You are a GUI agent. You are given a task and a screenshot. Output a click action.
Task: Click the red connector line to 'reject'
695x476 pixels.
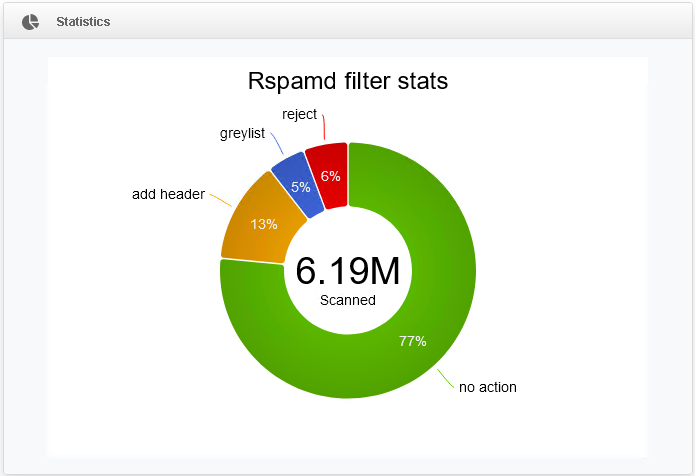tap(324, 129)
